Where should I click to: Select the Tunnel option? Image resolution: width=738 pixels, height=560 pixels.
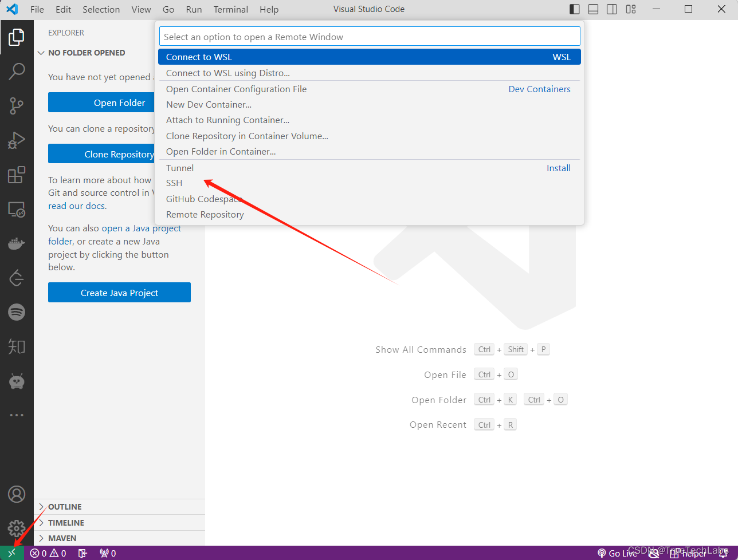(x=370, y=168)
